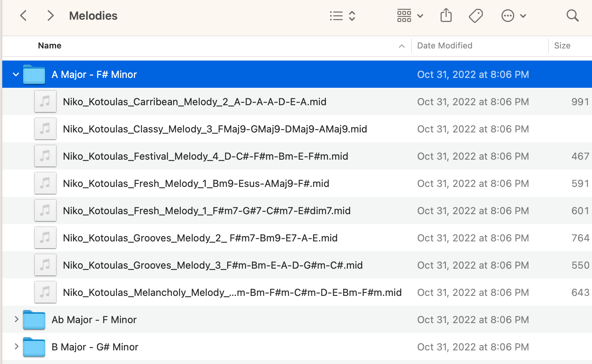Click the MIDI icon for Grooves_Melody_2
Image resolution: width=592 pixels, height=364 pixels.
tap(45, 238)
